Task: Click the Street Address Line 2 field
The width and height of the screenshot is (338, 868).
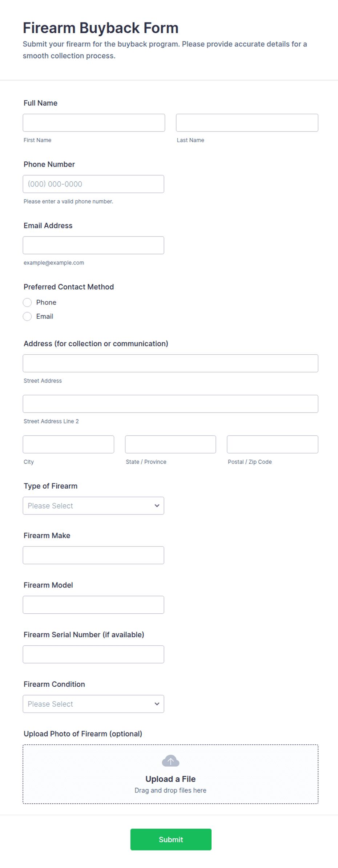Action: 170,404
